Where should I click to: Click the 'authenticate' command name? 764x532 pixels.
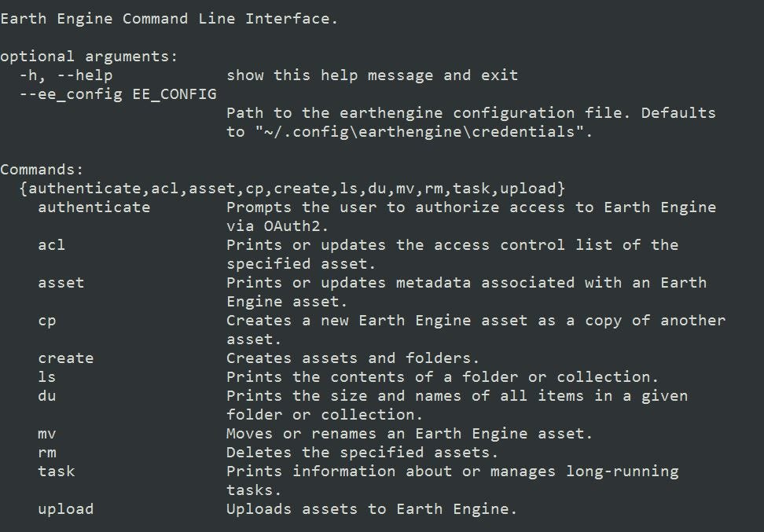(94, 207)
